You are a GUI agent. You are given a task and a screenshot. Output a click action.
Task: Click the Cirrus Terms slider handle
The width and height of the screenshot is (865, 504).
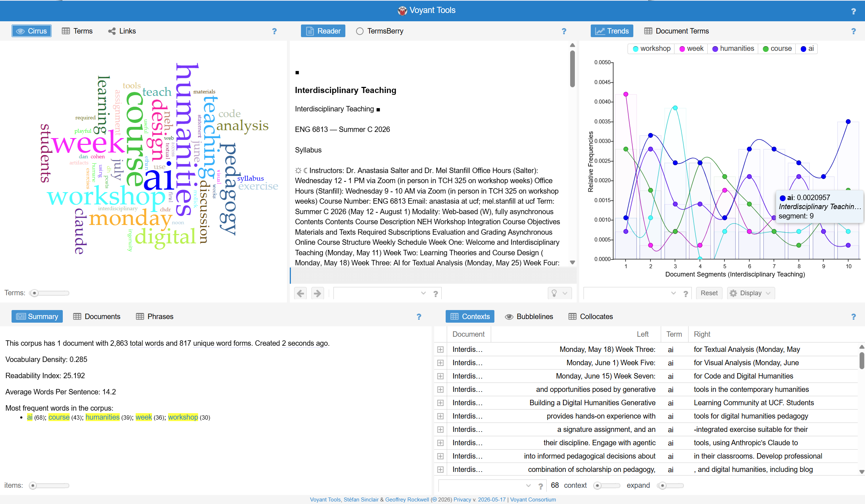click(x=34, y=293)
